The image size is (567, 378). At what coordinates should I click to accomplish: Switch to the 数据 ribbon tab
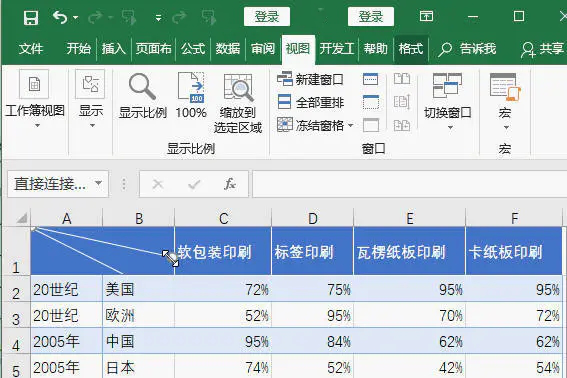point(228,48)
